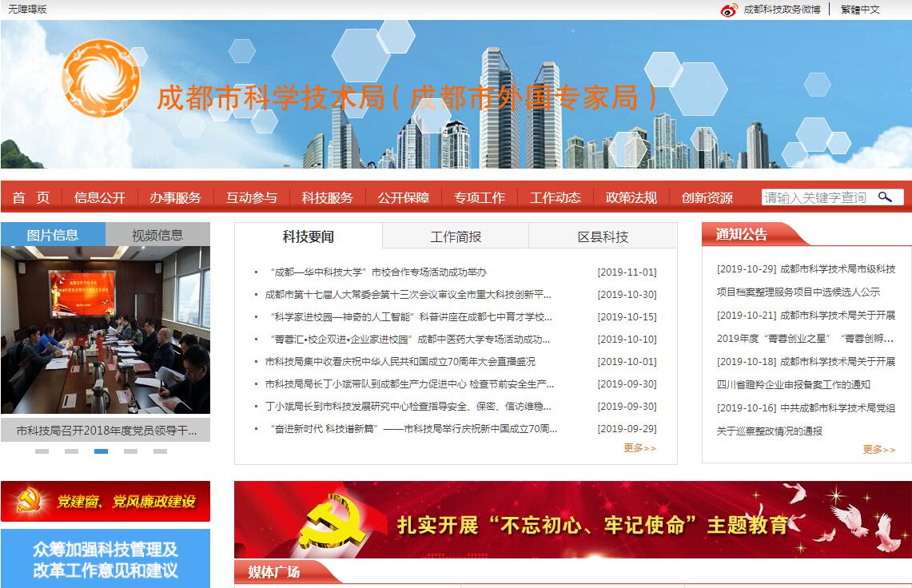912x588 pixels.
Task: Switch to the 视频信息 tab
Action: tap(157, 235)
